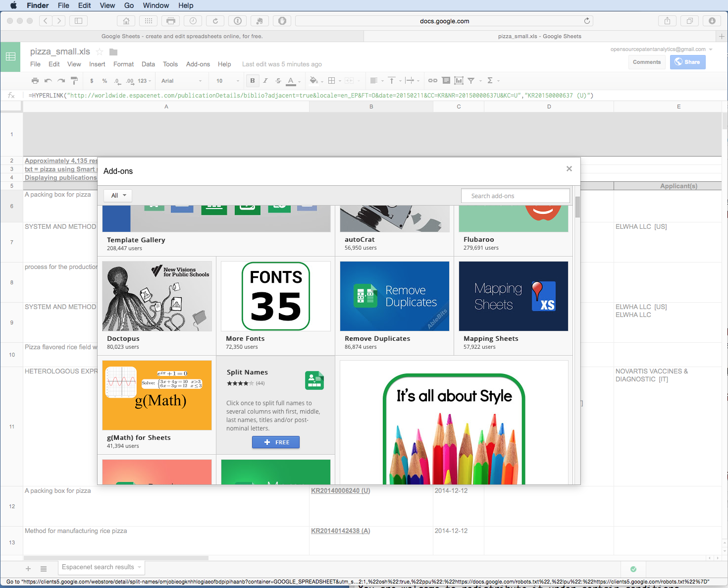Image resolution: width=728 pixels, height=588 pixels.
Task: Open the g(Math) for Sheets add-on
Action: [157, 405]
